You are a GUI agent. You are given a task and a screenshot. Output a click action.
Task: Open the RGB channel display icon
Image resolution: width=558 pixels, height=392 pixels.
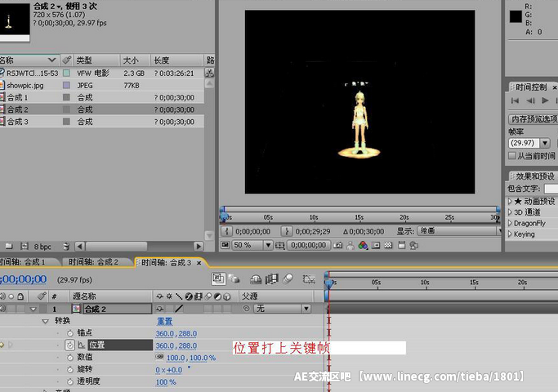click(363, 246)
